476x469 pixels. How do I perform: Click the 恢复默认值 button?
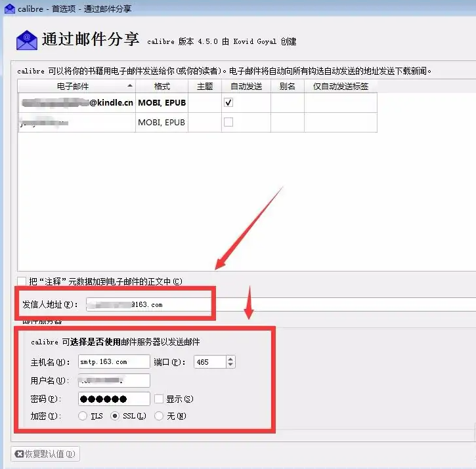45,454
